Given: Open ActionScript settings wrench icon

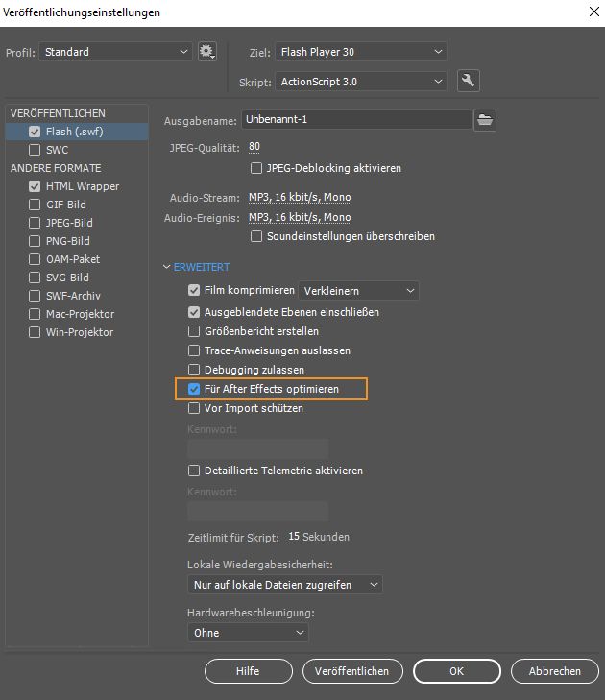Looking at the screenshot, I should tap(469, 82).
